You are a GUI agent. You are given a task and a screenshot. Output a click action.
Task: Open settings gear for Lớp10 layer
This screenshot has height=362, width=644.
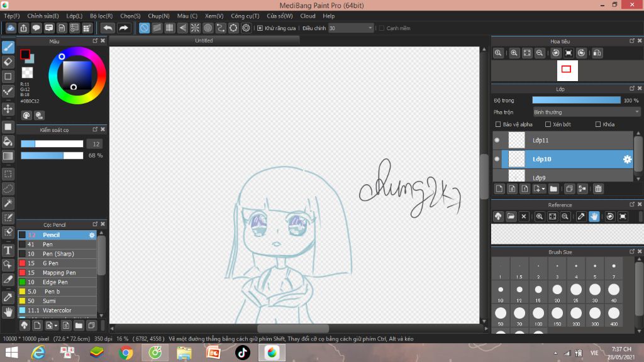click(627, 159)
